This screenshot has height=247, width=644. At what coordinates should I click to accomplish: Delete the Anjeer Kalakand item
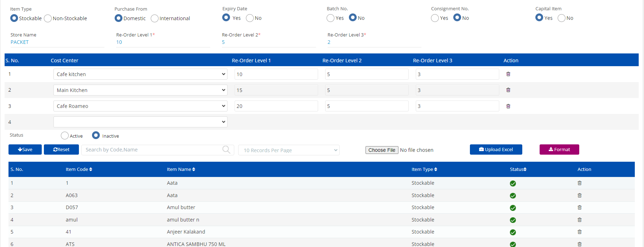pos(580,232)
